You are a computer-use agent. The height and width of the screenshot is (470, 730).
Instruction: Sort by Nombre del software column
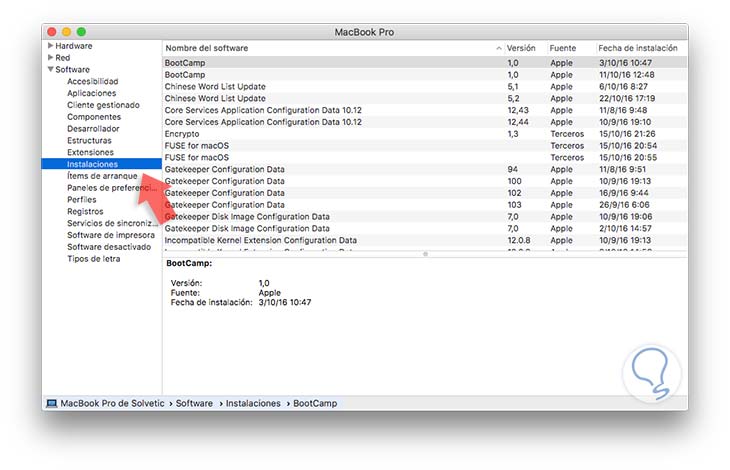[x=207, y=48]
